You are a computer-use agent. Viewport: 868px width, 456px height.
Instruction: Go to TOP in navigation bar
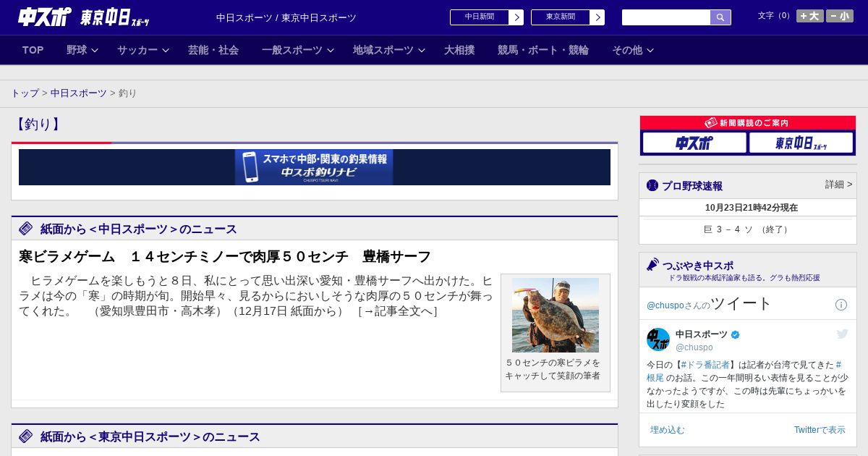[x=33, y=50]
